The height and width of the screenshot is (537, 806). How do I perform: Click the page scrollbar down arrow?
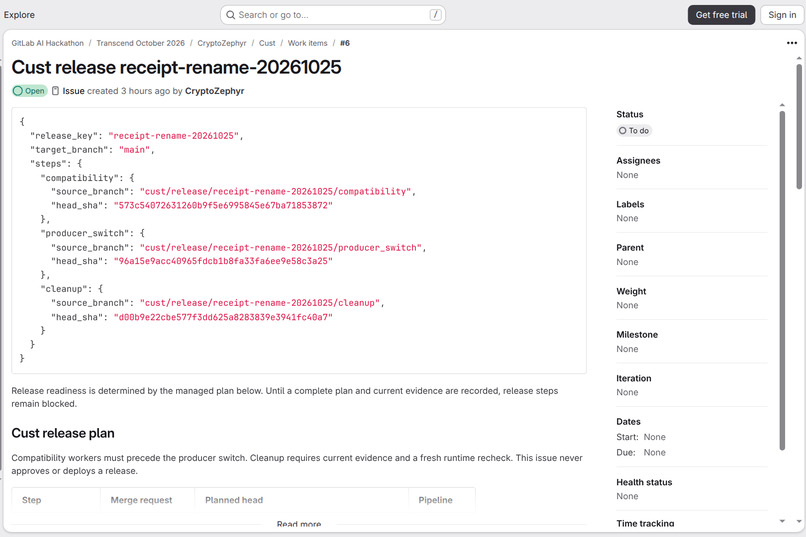coord(799,521)
